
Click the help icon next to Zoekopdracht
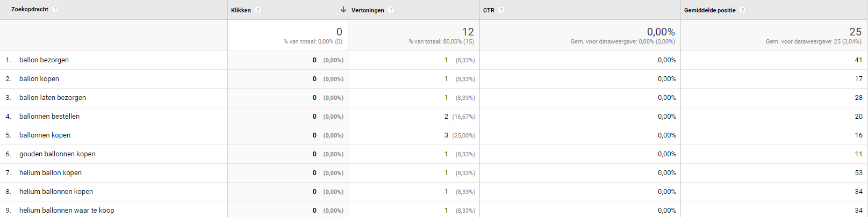[55, 9]
